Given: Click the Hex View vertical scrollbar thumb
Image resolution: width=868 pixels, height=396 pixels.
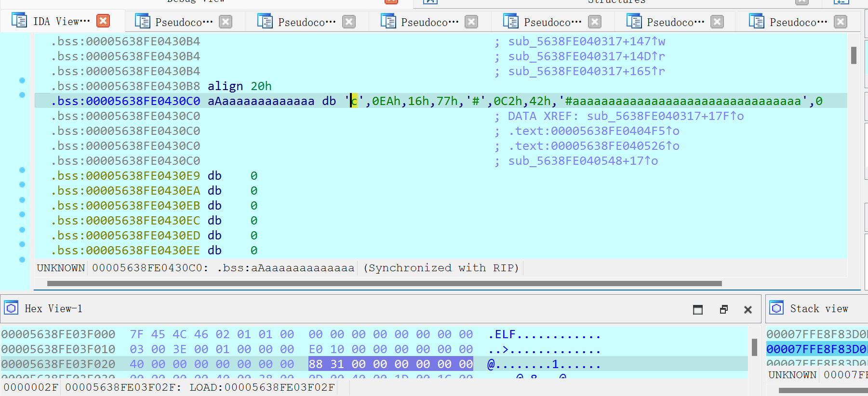Looking at the screenshot, I should pyautogui.click(x=754, y=346).
